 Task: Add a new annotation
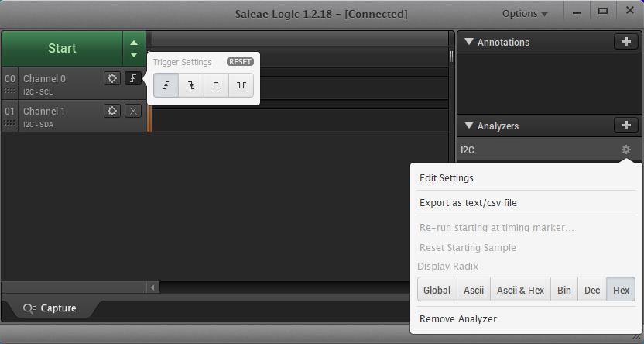pos(626,42)
